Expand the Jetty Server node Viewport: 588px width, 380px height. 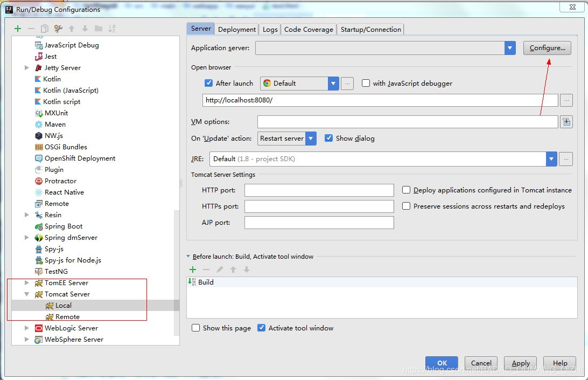point(26,67)
